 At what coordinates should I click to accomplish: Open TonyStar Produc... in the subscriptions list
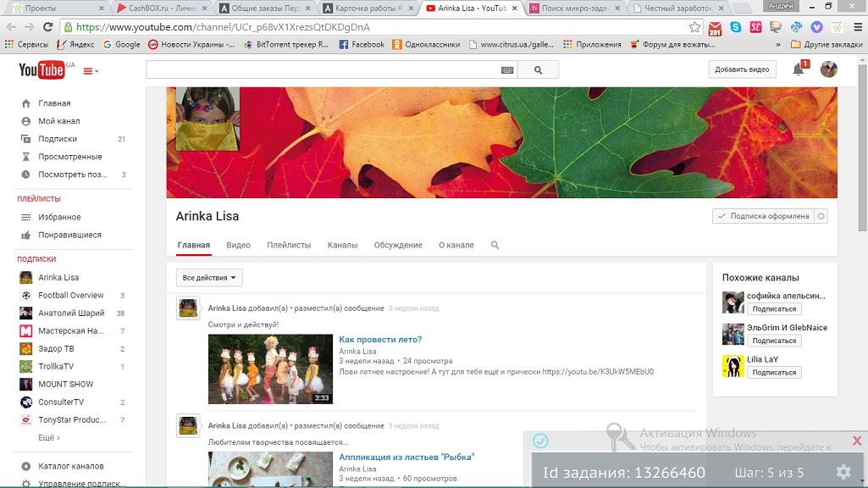coord(72,420)
